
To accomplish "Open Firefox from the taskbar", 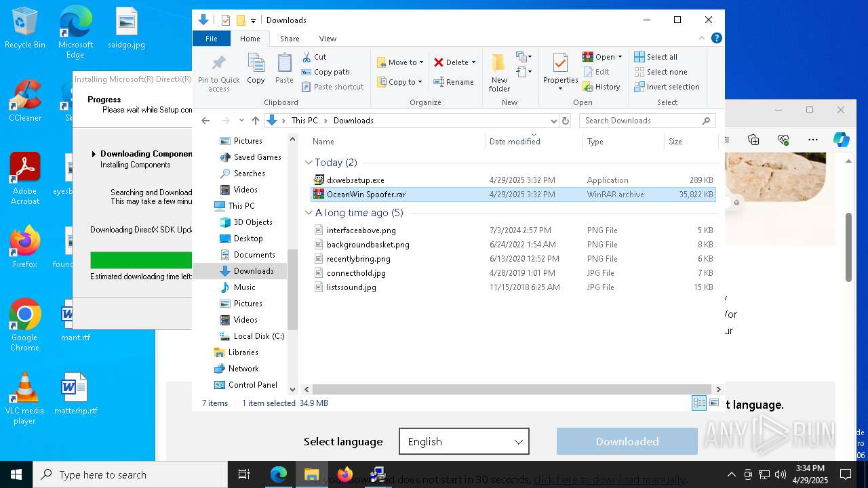I will [x=345, y=474].
